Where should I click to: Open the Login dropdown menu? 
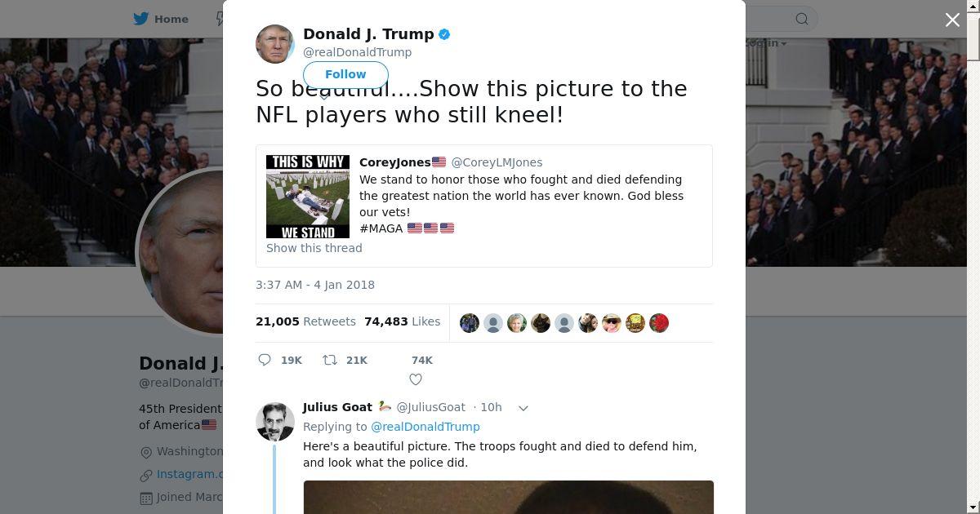tap(764, 43)
